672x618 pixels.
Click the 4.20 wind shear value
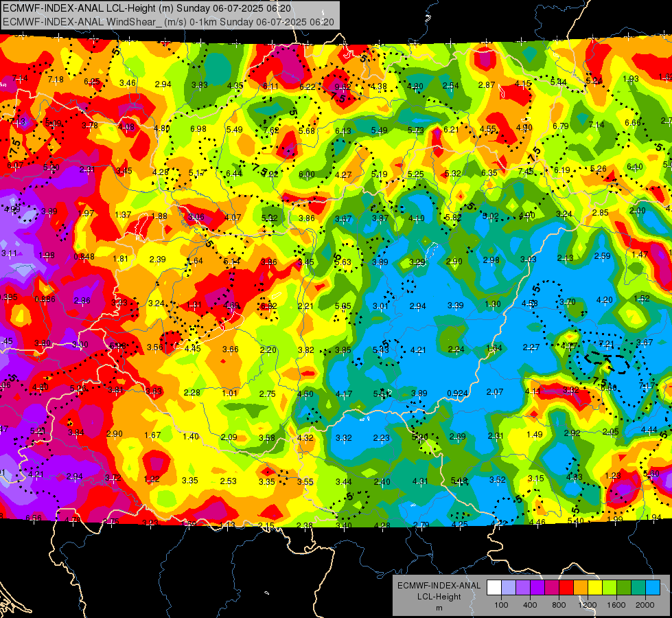[x=605, y=300]
